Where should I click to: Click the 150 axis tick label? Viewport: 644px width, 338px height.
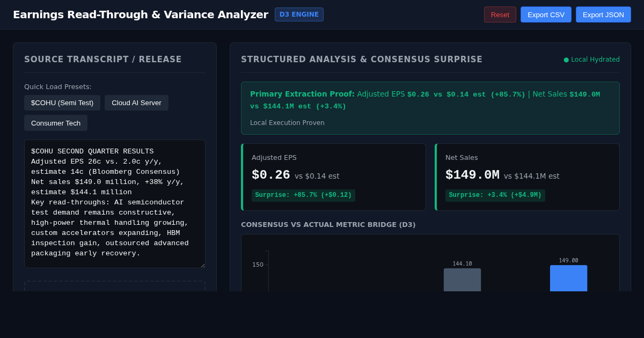pos(258,264)
